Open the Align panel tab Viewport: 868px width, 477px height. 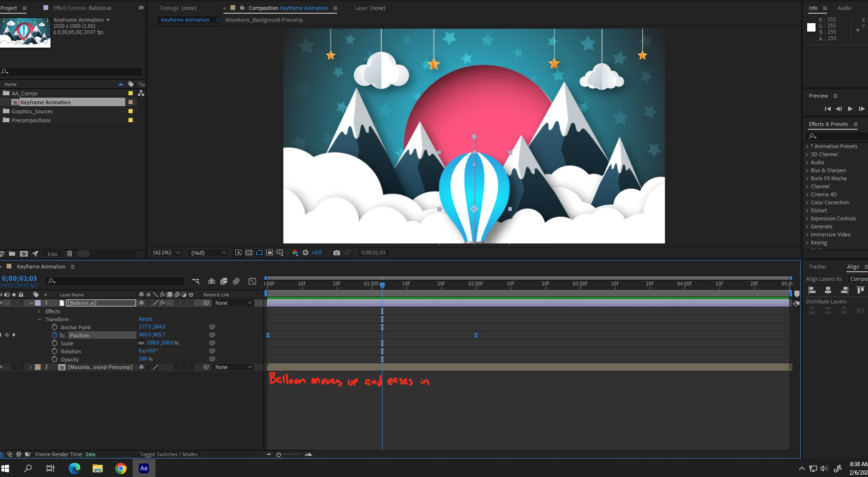[853, 267]
